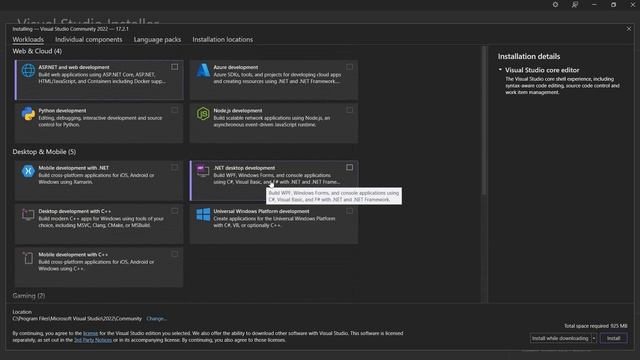
Task: Click the workloads list vertical scrollbar
Action: click(484, 120)
